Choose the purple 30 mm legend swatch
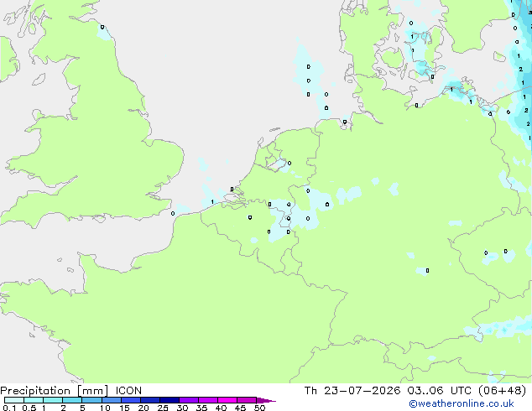Screen dimensions: 532x411 tap(189, 400)
